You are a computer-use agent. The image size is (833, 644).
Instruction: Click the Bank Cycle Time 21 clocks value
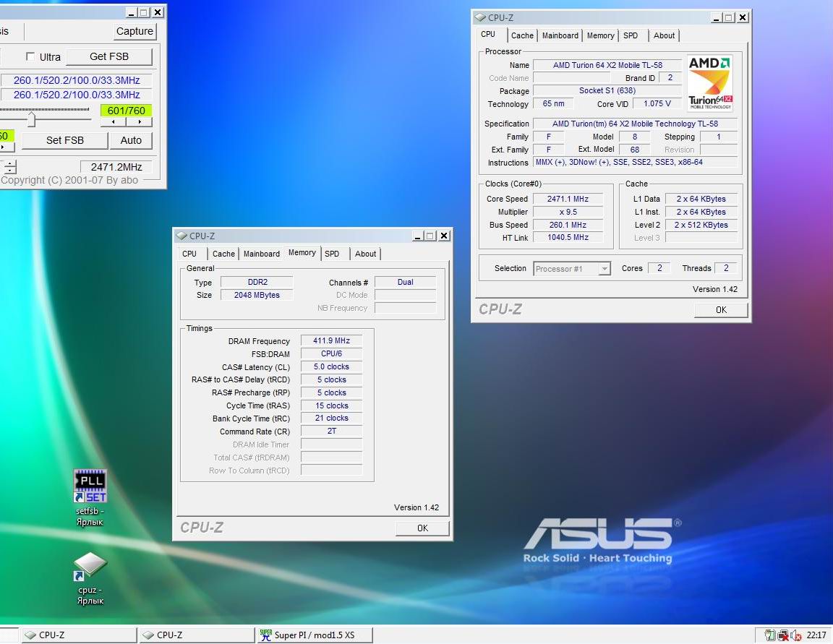pyautogui.click(x=331, y=418)
